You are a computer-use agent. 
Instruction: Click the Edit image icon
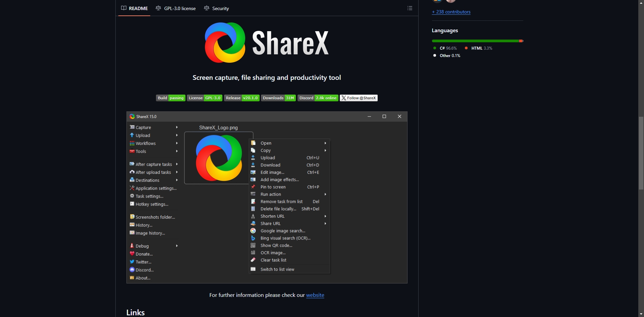coord(253,172)
